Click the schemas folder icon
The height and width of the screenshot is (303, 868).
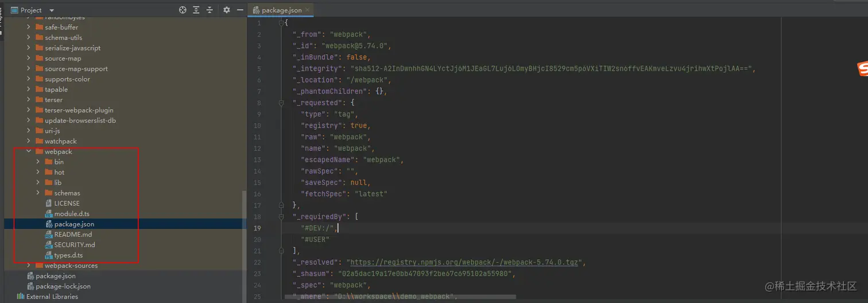[49, 193]
